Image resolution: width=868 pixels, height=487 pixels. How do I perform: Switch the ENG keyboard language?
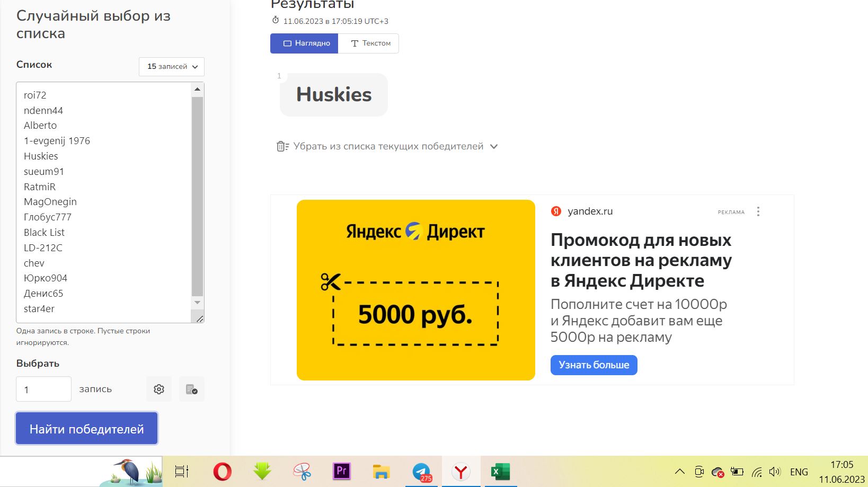pyautogui.click(x=799, y=472)
